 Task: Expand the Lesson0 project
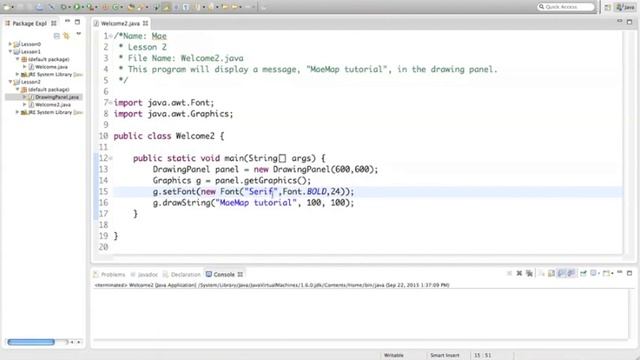10,44
